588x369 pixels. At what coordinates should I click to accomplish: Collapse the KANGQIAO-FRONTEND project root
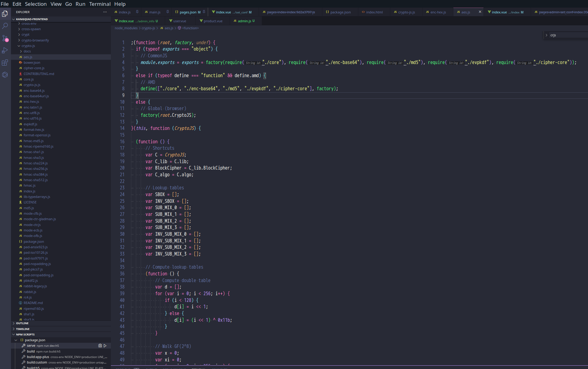pos(14,19)
